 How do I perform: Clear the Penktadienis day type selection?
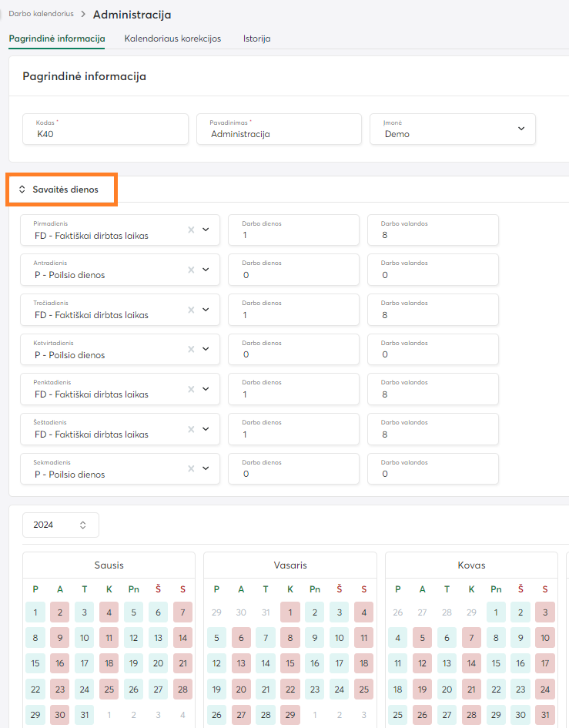pos(191,389)
